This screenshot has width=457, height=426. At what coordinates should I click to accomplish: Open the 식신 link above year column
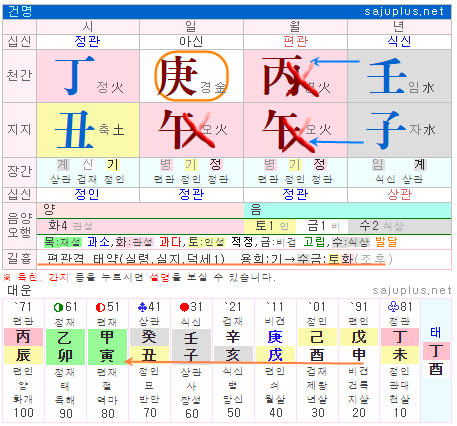399,41
